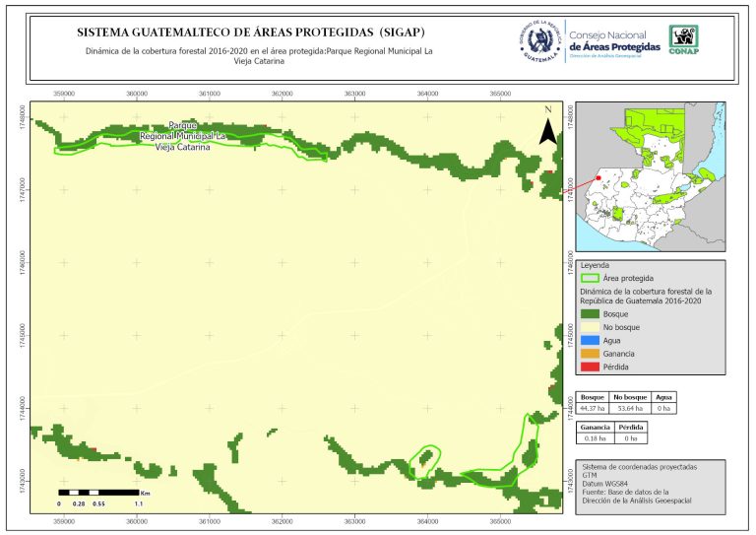This screenshot has height=535, width=756.
Task: Select the pale yellow No bosque swatch
Action: [x=589, y=326]
